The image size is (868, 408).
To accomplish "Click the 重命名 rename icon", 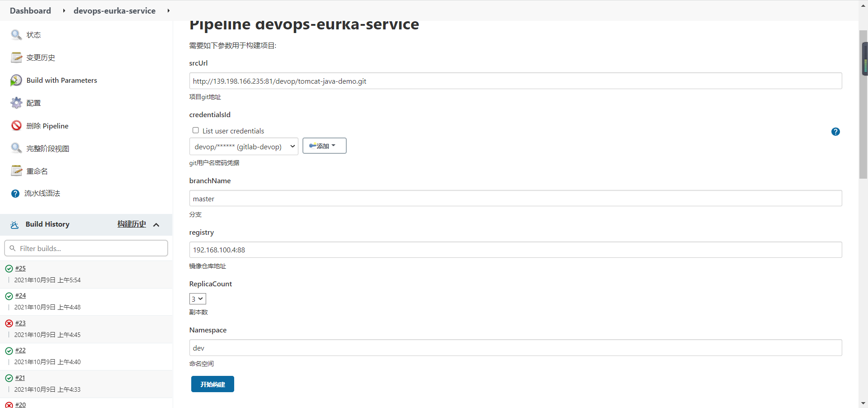I will [16, 171].
